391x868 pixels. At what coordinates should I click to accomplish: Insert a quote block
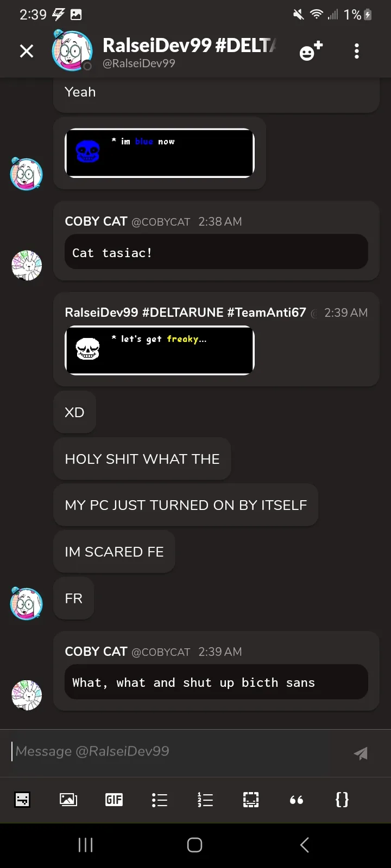pyautogui.click(x=297, y=799)
